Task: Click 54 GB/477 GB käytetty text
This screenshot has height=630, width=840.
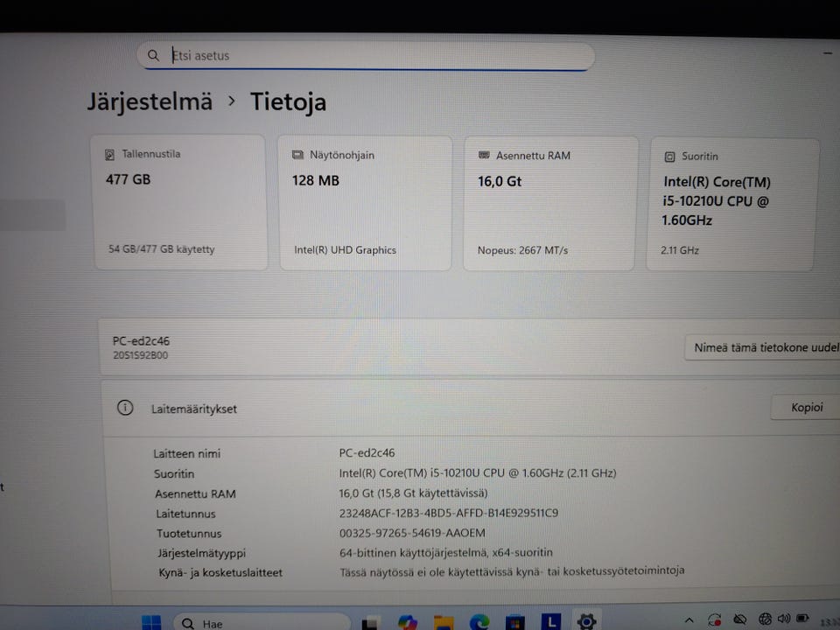Action: 161,249
